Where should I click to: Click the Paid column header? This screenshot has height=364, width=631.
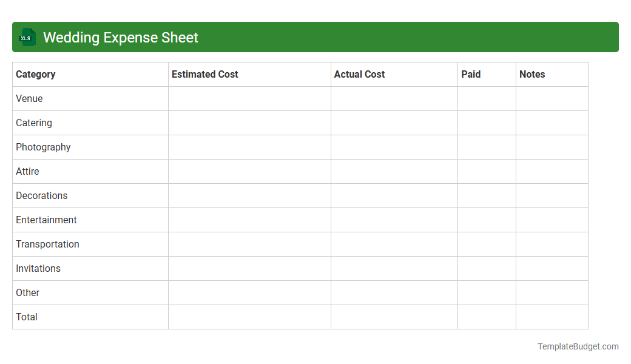click(471, 74)
